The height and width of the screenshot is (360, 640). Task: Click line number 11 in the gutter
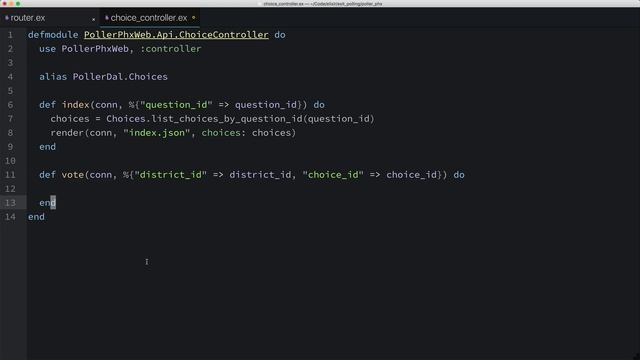click(x=10, y=175)
